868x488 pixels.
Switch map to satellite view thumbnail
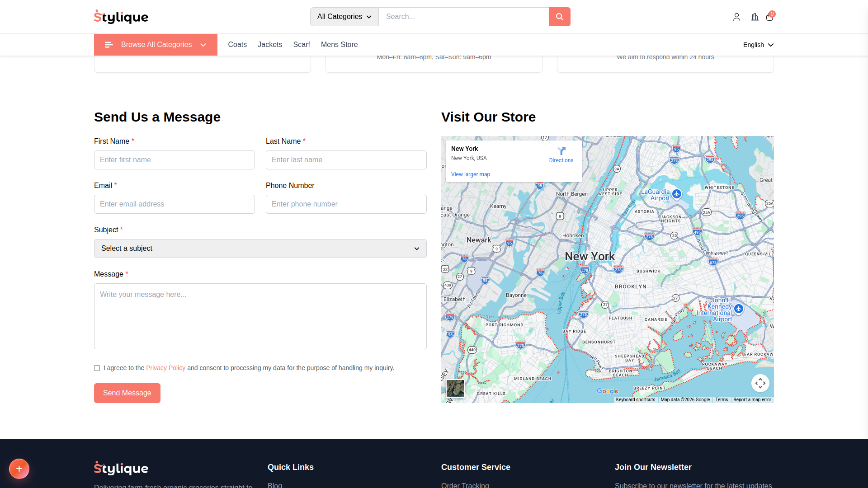pos(455,389)
